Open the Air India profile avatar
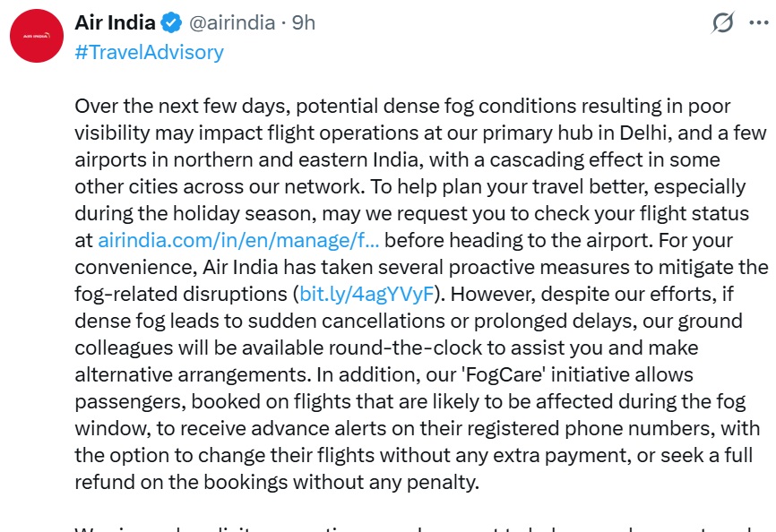 tap(36, 36)
